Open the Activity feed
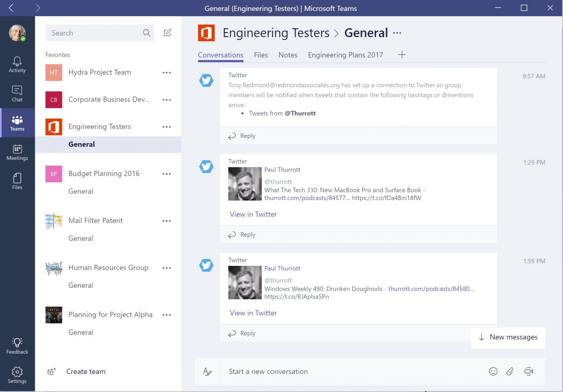The height and width of the screenshot is (392, 563). 17,65
